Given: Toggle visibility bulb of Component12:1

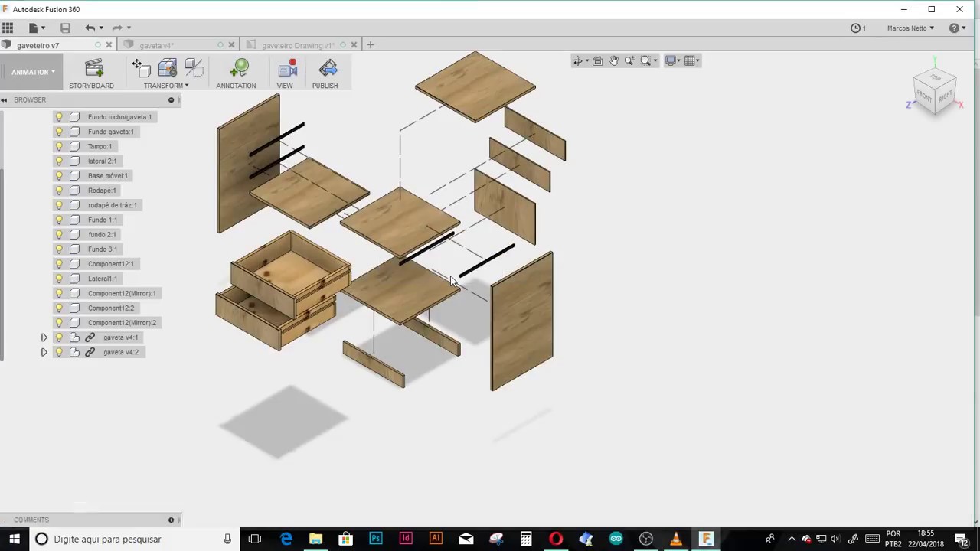Looking at the screenshot, I should (x=59, y=264).
